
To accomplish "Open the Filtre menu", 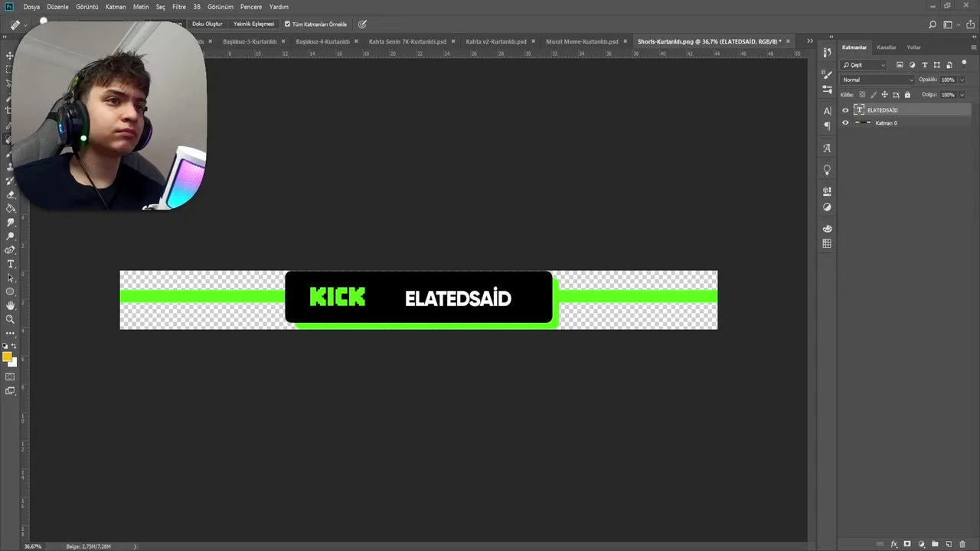I will 179,7.
